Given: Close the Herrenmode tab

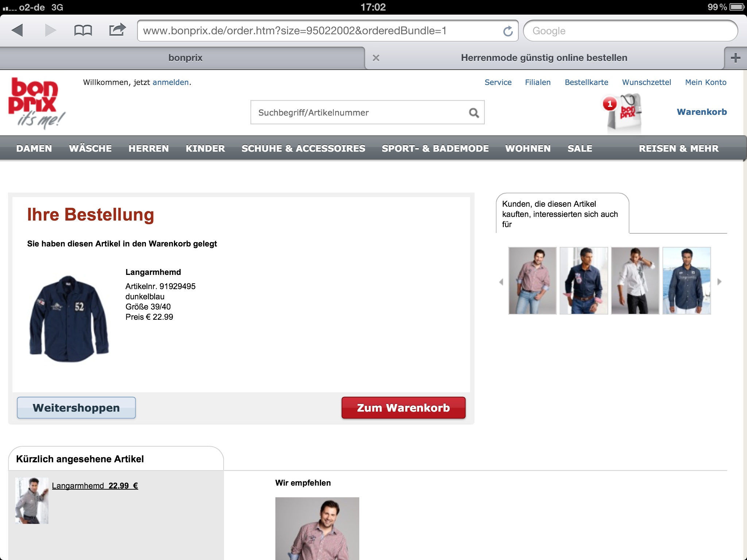Looking at the screenshot, I should [376, 58].
